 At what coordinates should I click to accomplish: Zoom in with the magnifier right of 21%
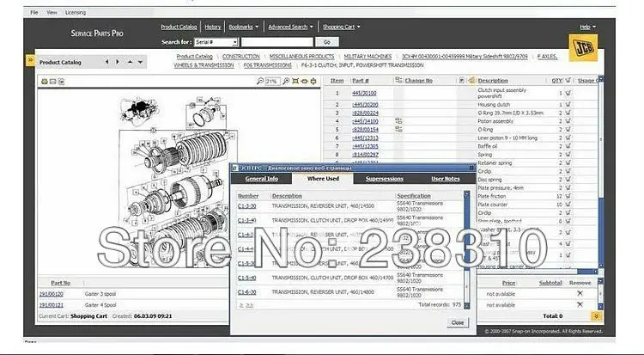286,81
